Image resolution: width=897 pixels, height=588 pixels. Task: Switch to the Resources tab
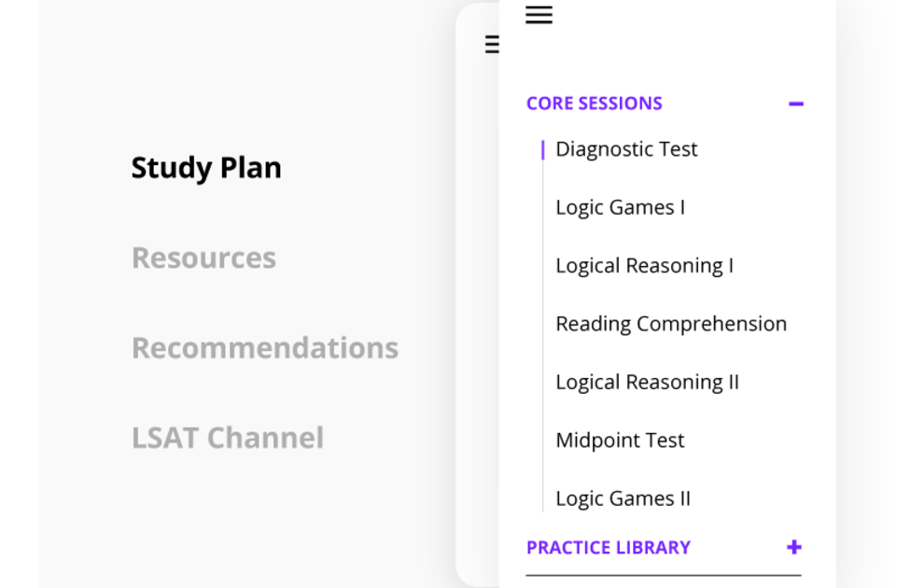[x=203, y=258]
